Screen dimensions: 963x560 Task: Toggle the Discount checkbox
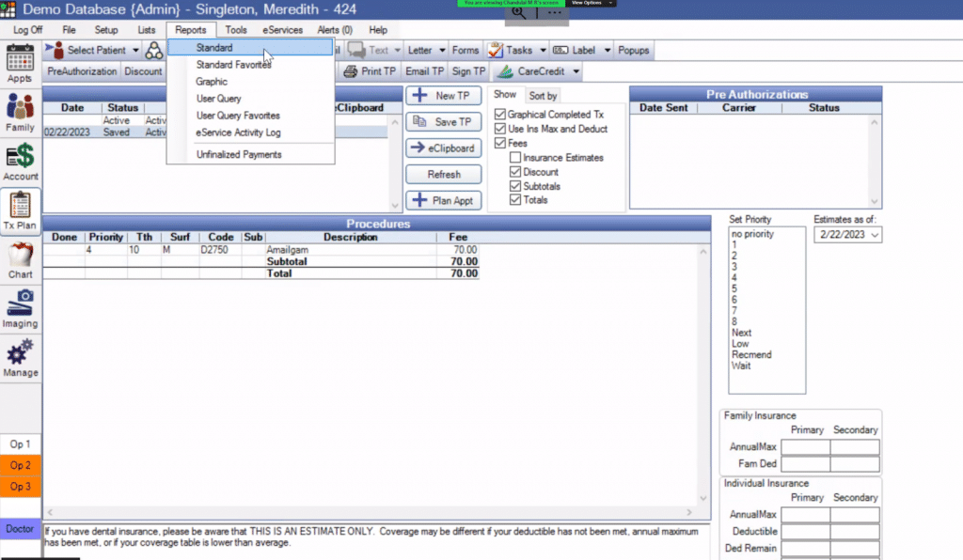[x=515, y=172]
